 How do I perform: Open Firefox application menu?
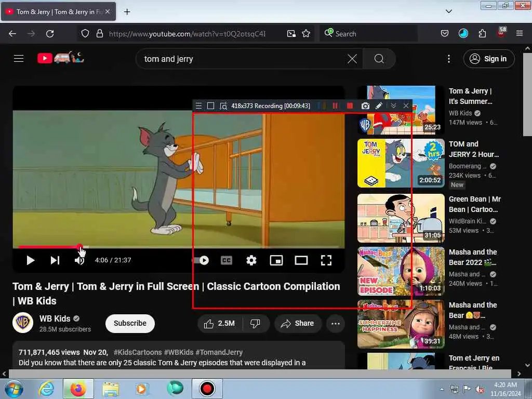(x=519, y=34)
